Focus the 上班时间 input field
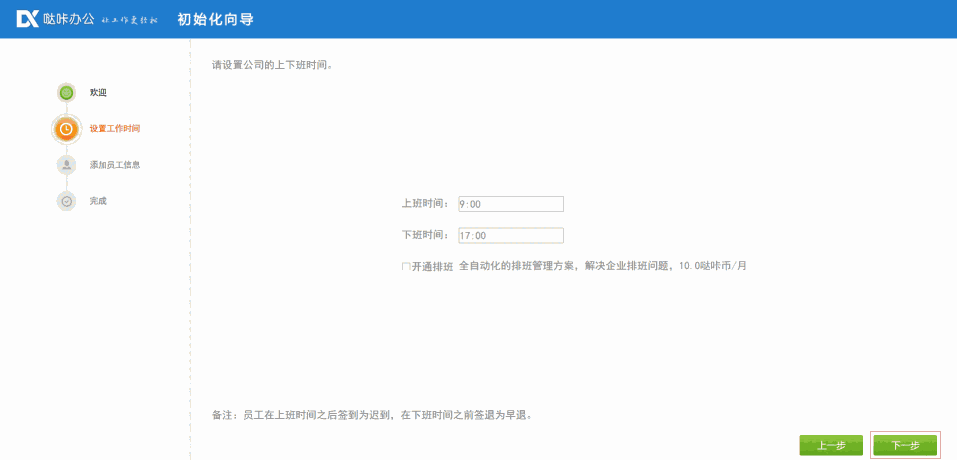 coord(511,204)
